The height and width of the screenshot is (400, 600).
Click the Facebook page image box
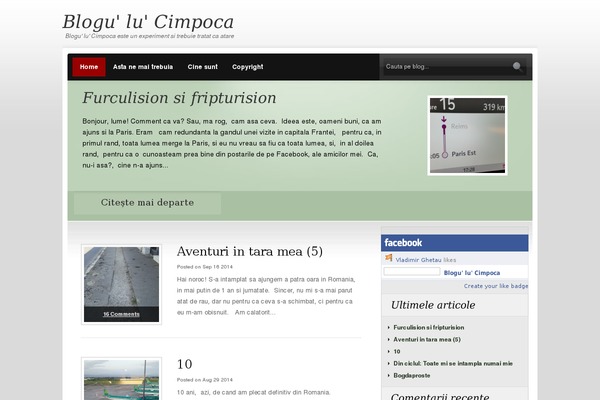tap(412, 271)
